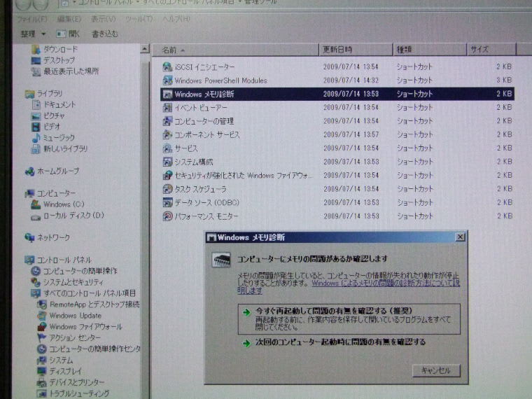Open ビデオ library
532x399 pixels.
[45, 127]
